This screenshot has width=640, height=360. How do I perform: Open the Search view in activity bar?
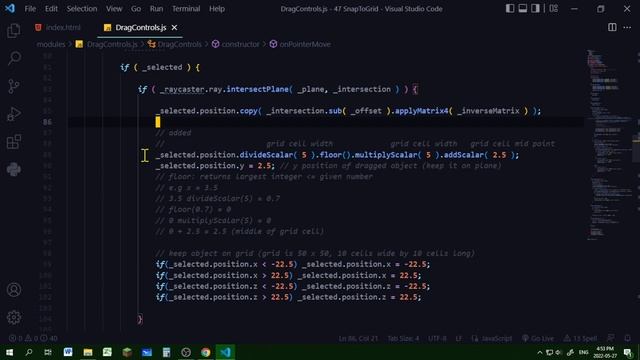(x=14, y=58)
